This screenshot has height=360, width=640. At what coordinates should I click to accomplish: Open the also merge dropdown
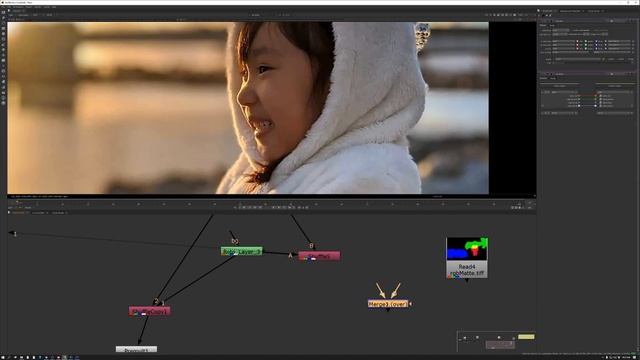click(571, 52)
